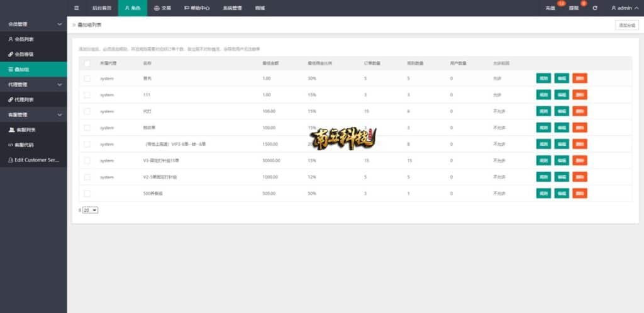Open the page size dropdown showing 20
Viewport: 644px width, 313px height.
point(90,210)
